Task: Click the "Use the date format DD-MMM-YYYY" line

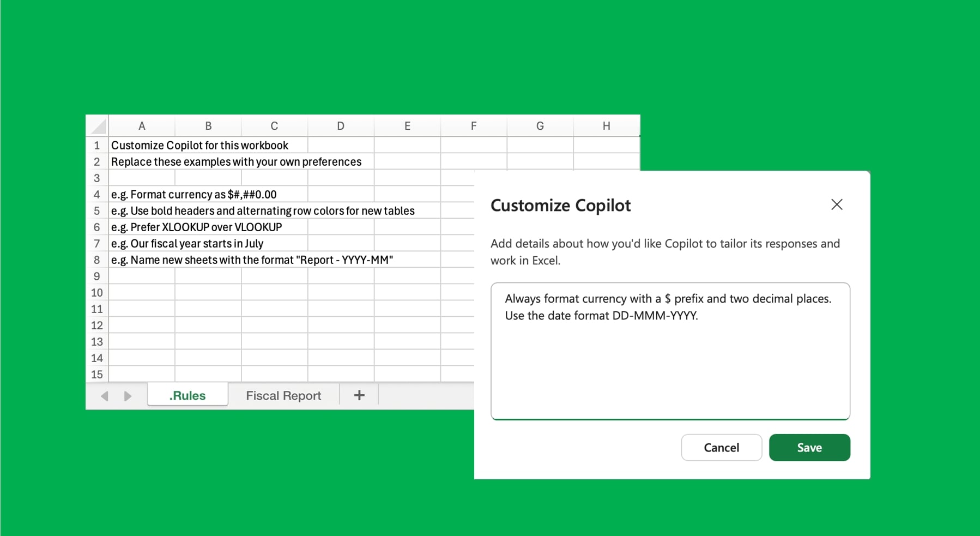Action: point(601,315)
